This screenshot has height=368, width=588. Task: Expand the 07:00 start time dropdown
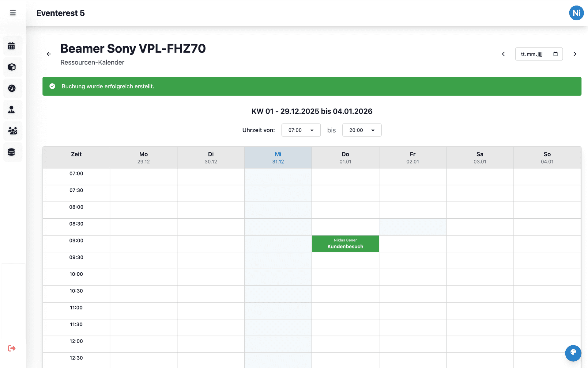(x=301, y=130)
